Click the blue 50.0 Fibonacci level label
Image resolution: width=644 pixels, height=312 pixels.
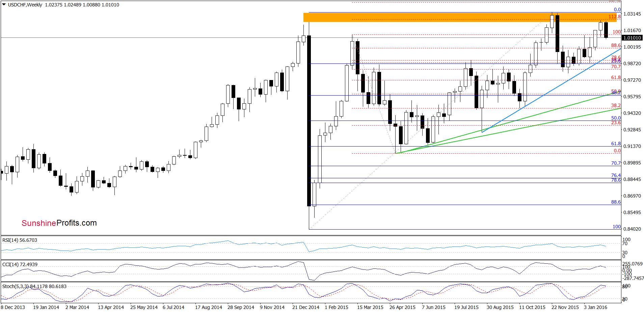[616, 118]
